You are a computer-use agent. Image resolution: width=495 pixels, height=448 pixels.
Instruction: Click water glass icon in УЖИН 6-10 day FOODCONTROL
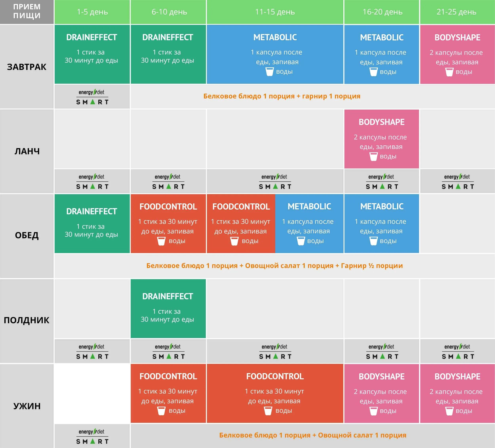pos(161,411)
